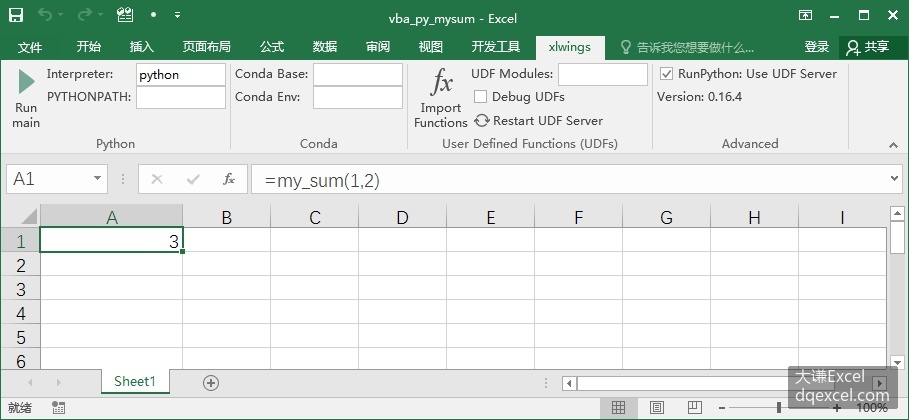Click the Conda Base input field
The width and height of the screenshot is (909, 420).
[358, 75]
